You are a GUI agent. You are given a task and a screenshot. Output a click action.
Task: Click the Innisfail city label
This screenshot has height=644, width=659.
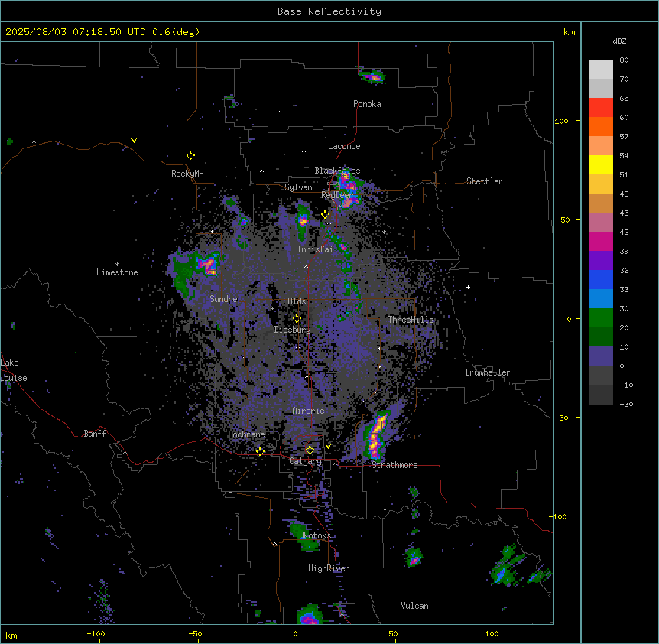[x=317, y=249]
